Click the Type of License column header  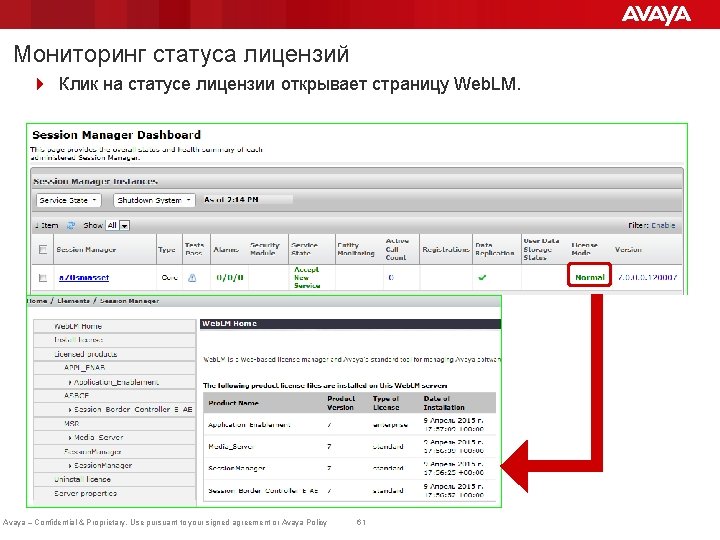(386, 403)
